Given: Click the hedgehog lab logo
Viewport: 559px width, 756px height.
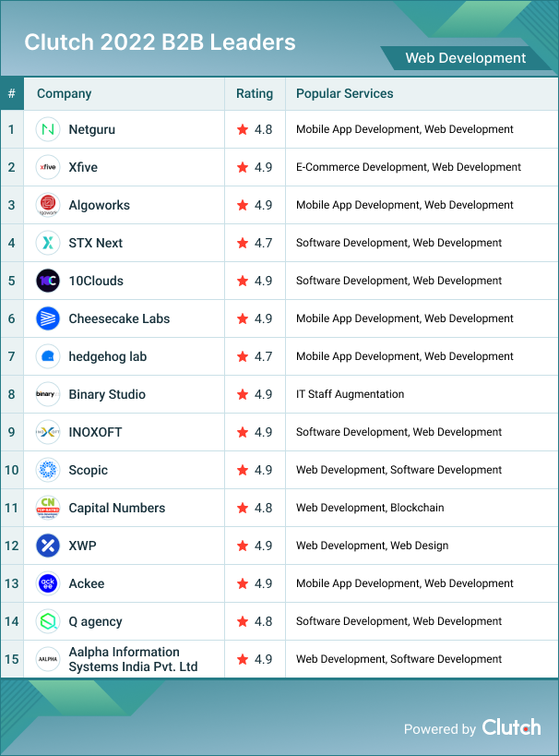Looking at the screenshot, I should [48, 356].
